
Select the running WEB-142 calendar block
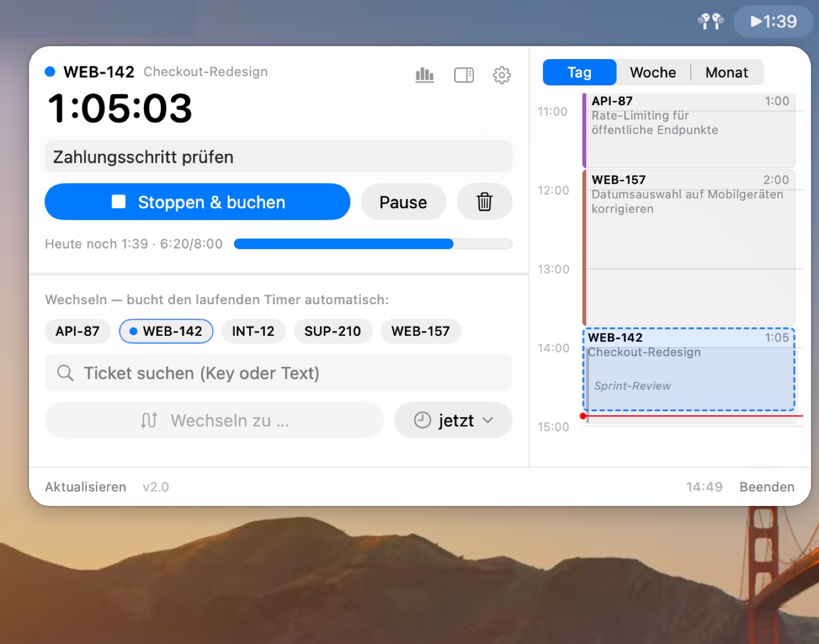[689, 370]
